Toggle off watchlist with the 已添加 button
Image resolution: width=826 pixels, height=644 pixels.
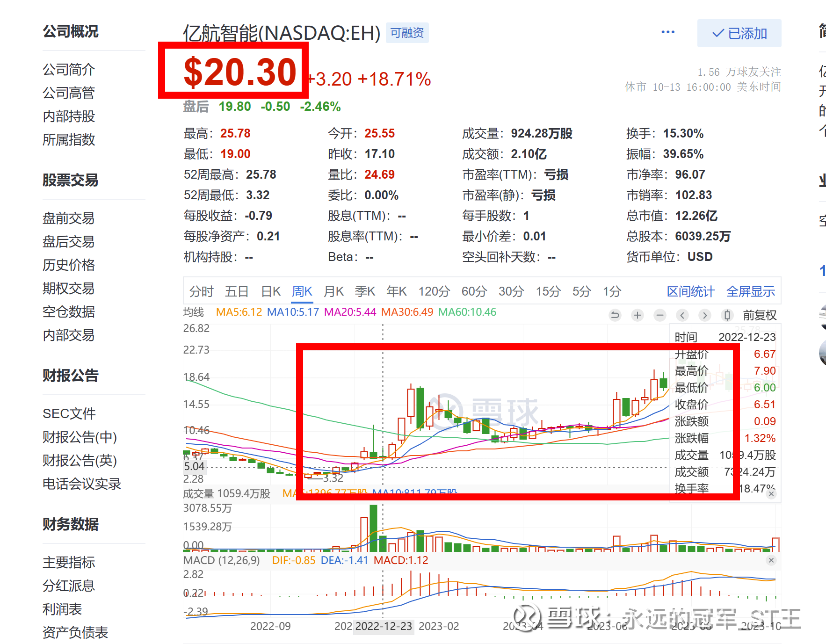point(739,33)
